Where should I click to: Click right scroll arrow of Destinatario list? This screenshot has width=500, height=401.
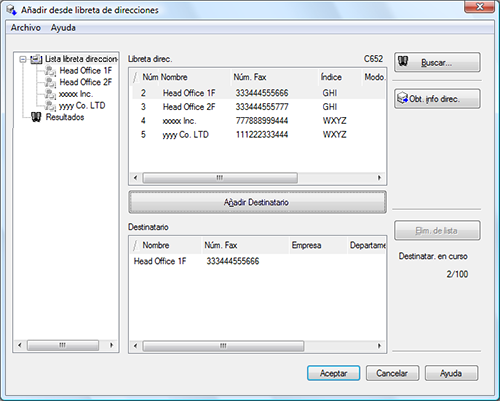(x=379, y=346)
